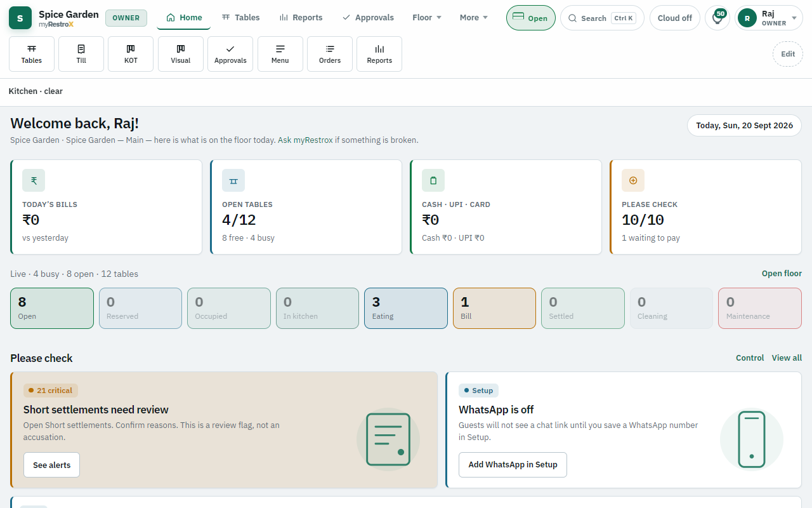
Task: Click Add WhatsApp in Setup button
Action: (x=513, y=465)
